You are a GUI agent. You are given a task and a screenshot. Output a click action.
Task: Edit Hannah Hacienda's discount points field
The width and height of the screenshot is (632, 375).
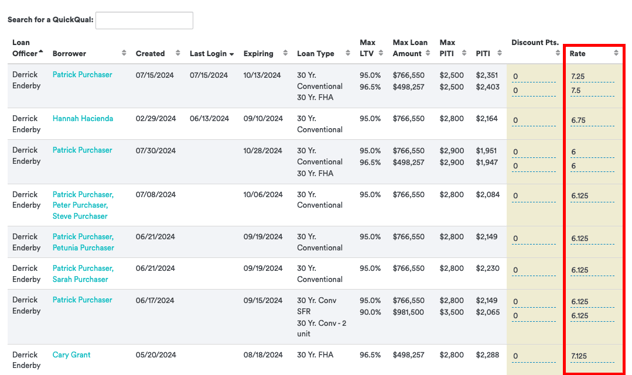534,121
